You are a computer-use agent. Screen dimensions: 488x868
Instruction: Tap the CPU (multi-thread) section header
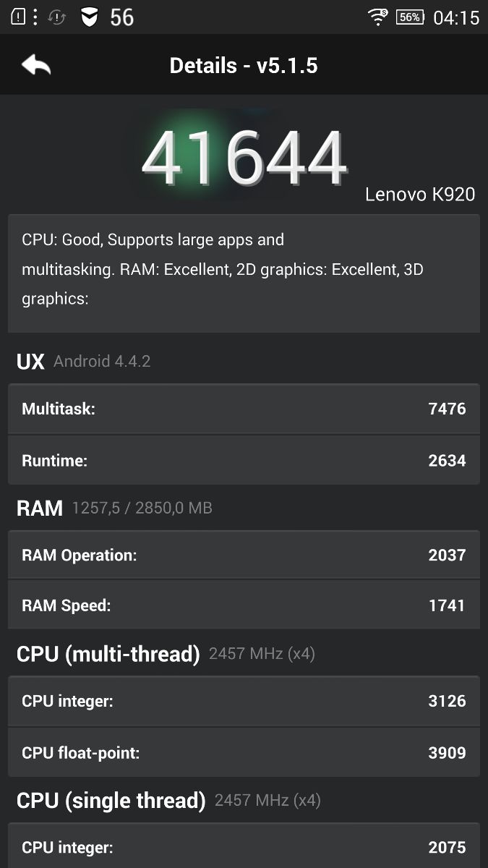pos(108,654)
